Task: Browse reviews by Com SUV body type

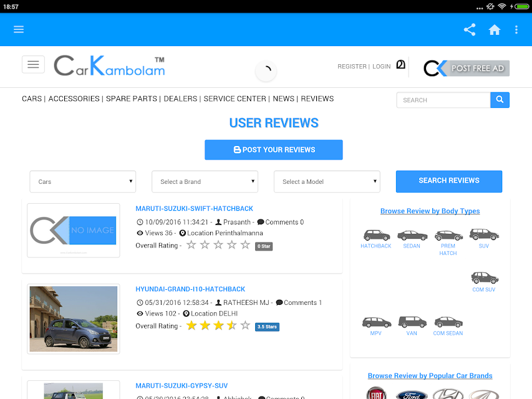Action: (484, 282)
